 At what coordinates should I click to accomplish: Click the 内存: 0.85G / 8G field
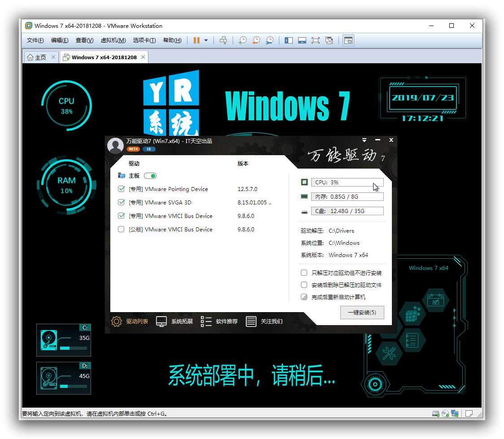point(347,197)
